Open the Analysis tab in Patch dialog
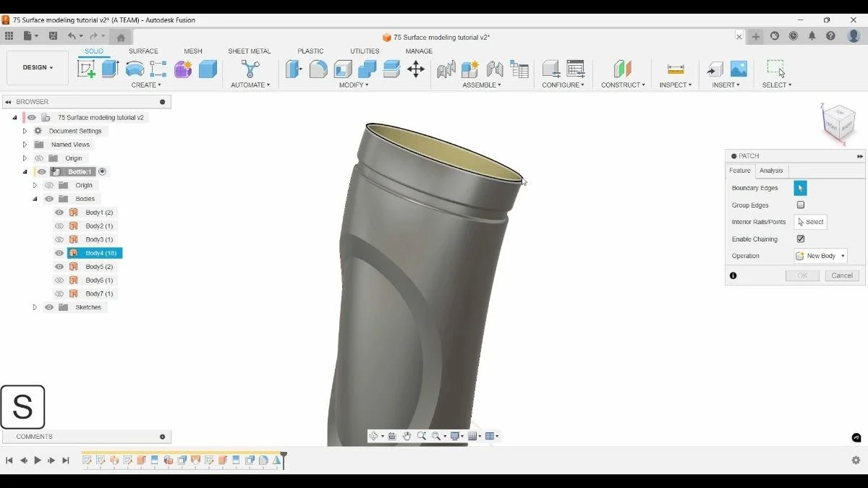The height and width of the screenshot is (488, 868). (771, 171)
